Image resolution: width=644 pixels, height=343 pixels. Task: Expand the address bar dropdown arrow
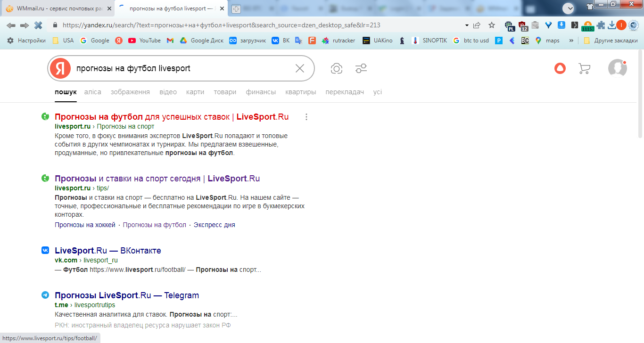click(x=467, y=25)
